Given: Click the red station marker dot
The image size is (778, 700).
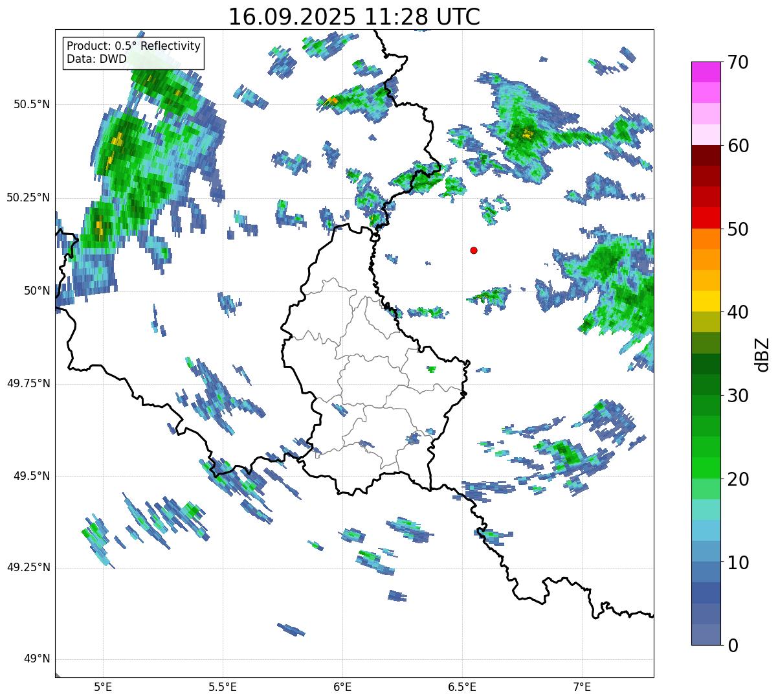Looking at the screenshot, I should coord(474,250).
